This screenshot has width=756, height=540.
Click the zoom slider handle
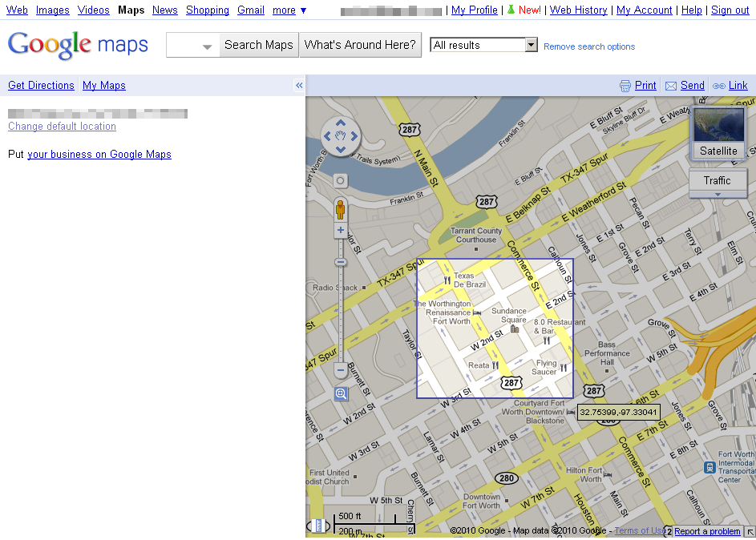tap(341, 262)
